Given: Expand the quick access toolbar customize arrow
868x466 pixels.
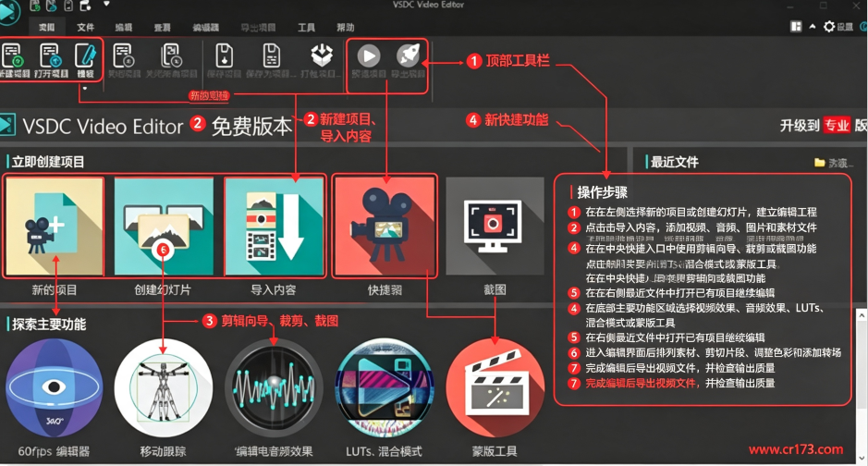Looking at the screenshot, I should pos(107,5).
